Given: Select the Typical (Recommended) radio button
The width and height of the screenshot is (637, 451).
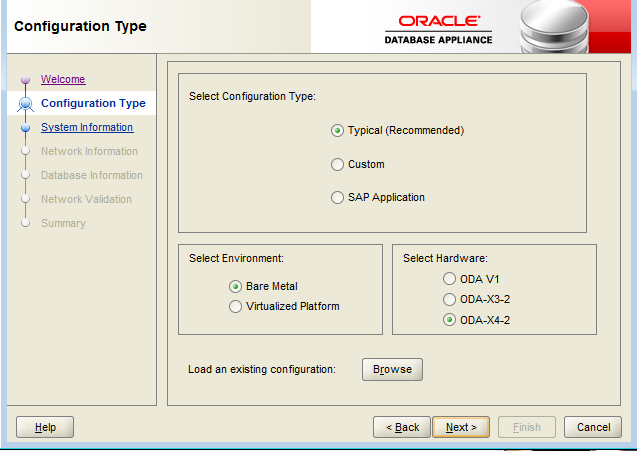Looking at the screenshot, I should point(337,131).
